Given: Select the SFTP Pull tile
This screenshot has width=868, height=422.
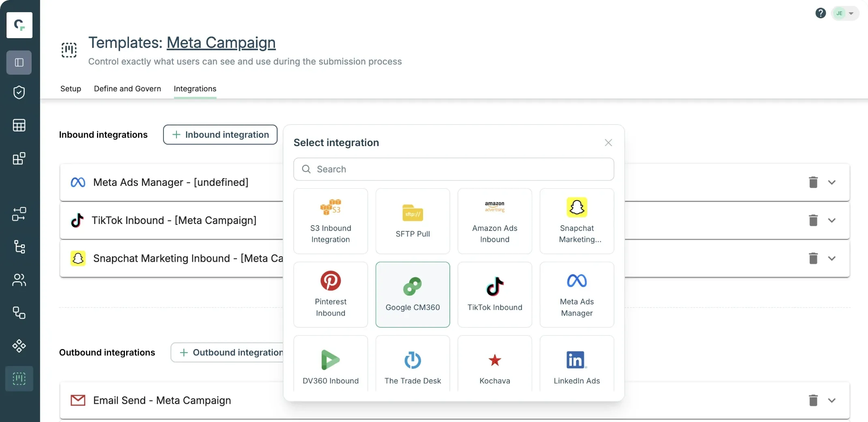Looking at the screenshot, I should (413, 221).
